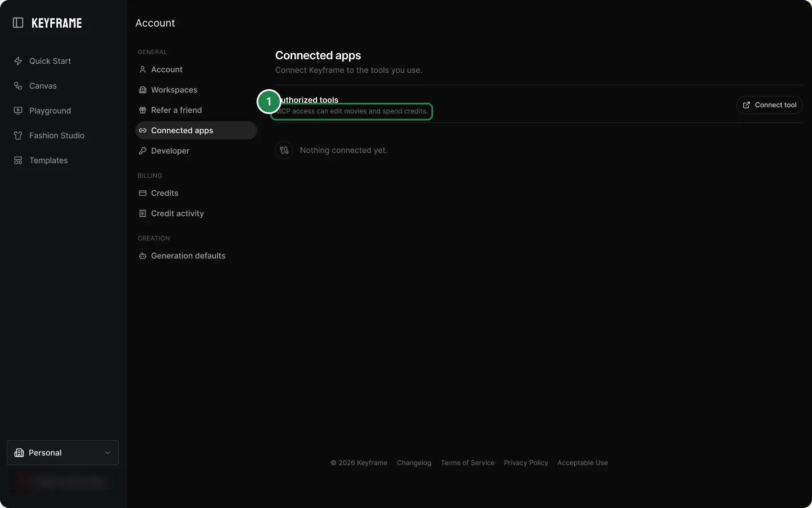812x508 pixels.
Task: Collapse the sidebar with the panel icon
Action: click(x=18, y=23)
